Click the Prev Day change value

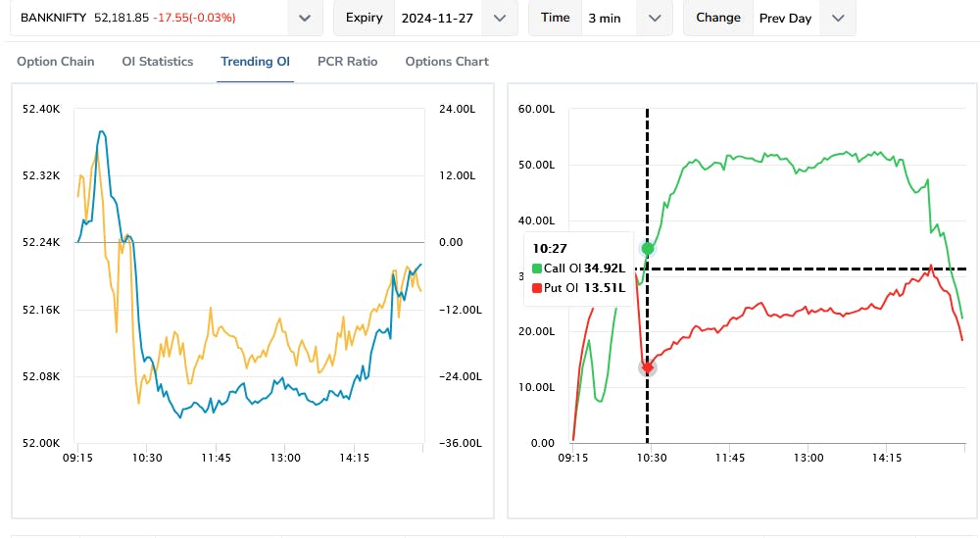(x=786, y=18)
